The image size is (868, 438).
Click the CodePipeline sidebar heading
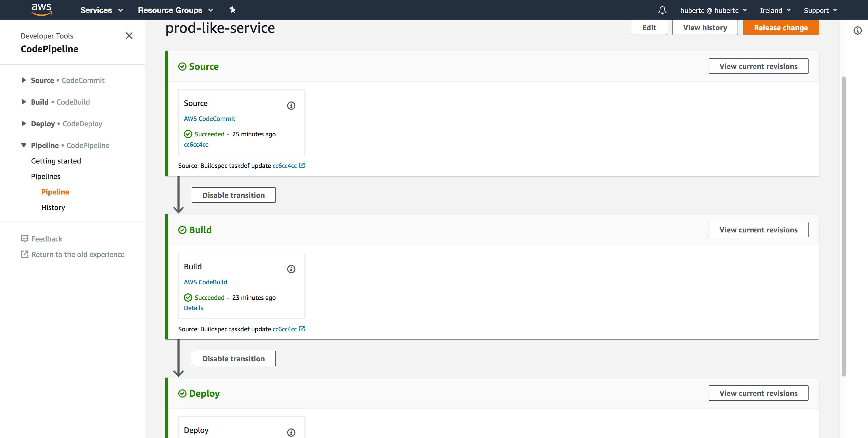50,49
